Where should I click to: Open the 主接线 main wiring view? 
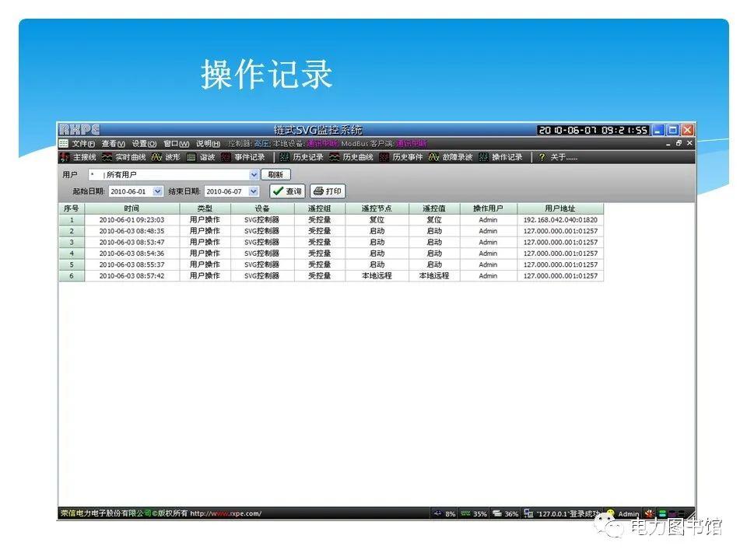(78, 157)
